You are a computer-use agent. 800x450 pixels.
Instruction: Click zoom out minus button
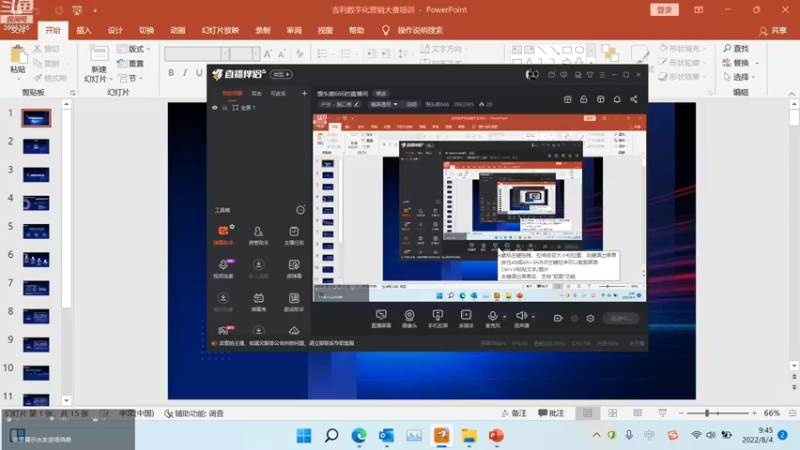(x=681, y=413)
